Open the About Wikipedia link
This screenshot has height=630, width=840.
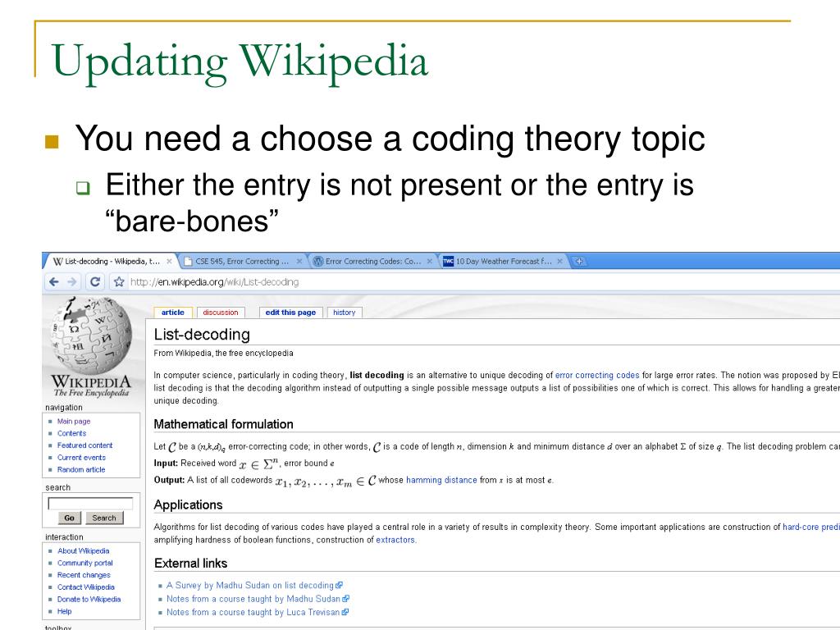(84, 550)
